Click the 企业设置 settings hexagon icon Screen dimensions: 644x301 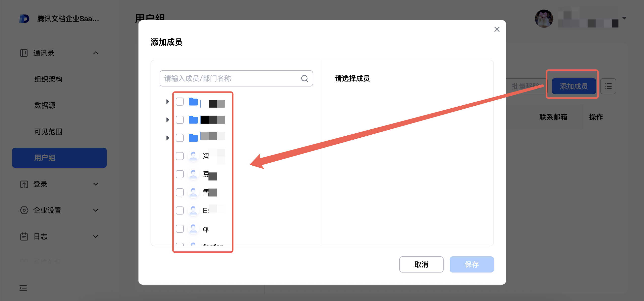click(x=24, y=210)
